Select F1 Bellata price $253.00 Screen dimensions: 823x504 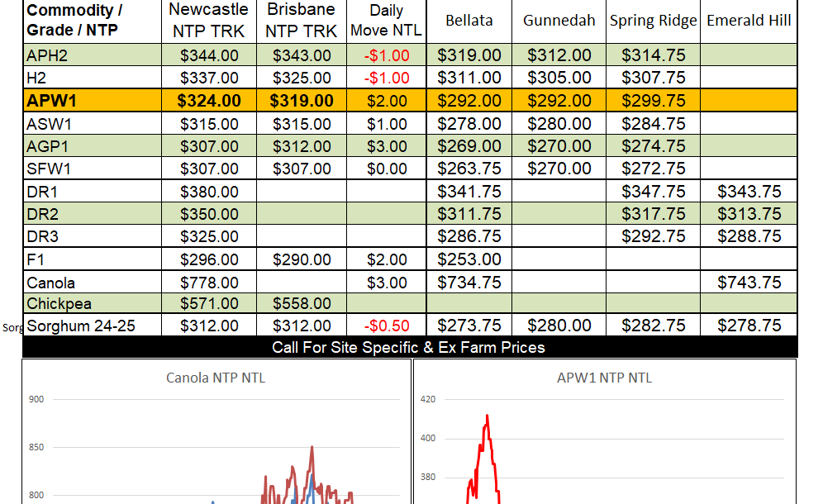(469, 259)
